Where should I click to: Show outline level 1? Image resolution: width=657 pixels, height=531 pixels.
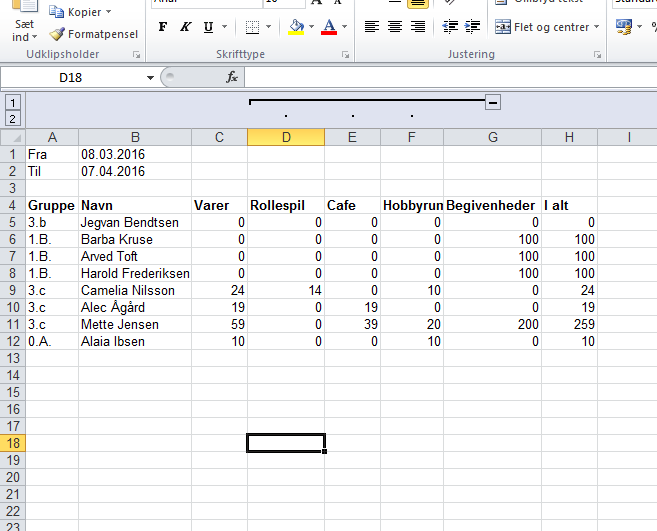point(13,103)
